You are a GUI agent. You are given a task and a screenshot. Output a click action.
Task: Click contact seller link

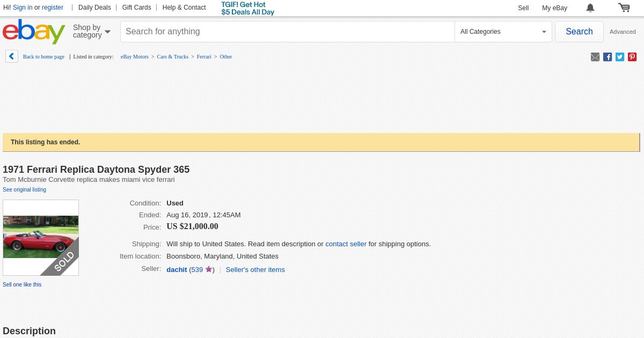(346, 244)
